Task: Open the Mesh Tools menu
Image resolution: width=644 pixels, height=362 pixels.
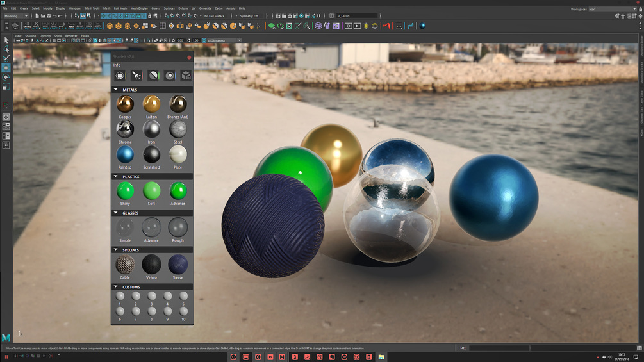Action: click(x=92, y=8)
